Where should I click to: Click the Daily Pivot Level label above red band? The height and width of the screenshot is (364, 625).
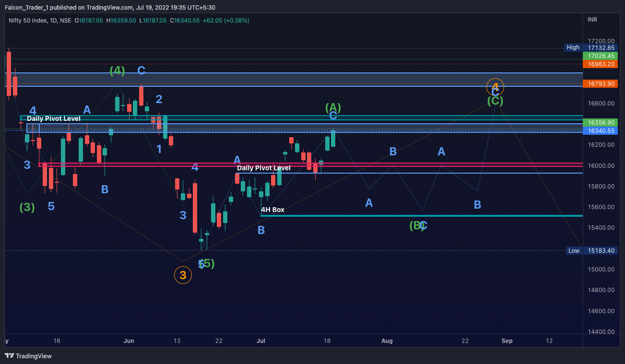click(x=264, y=168)
